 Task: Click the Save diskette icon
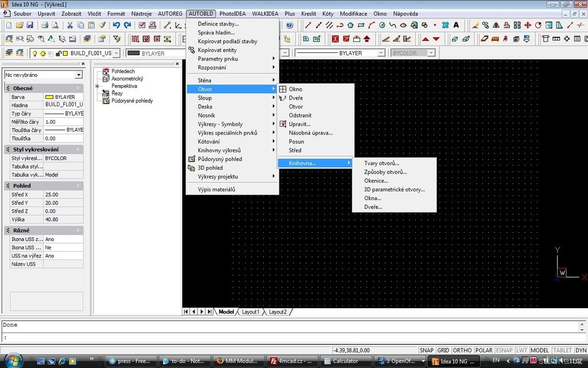pos(30,25)
